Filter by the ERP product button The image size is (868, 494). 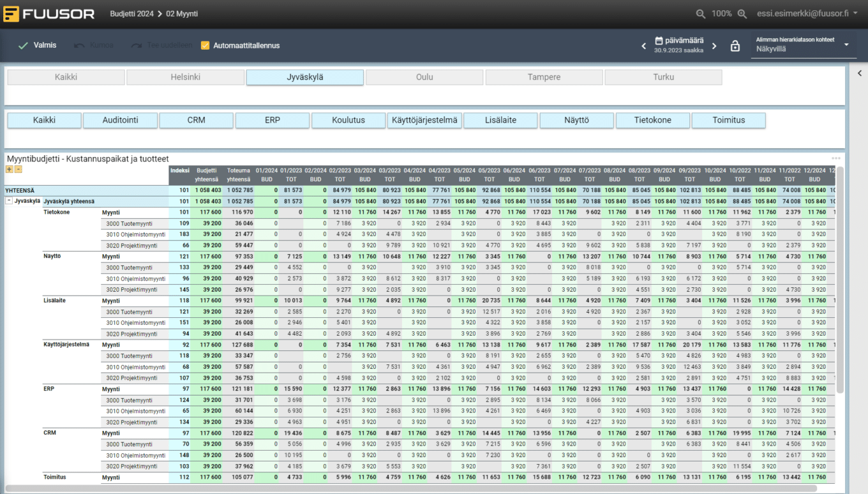click(273, 120)
